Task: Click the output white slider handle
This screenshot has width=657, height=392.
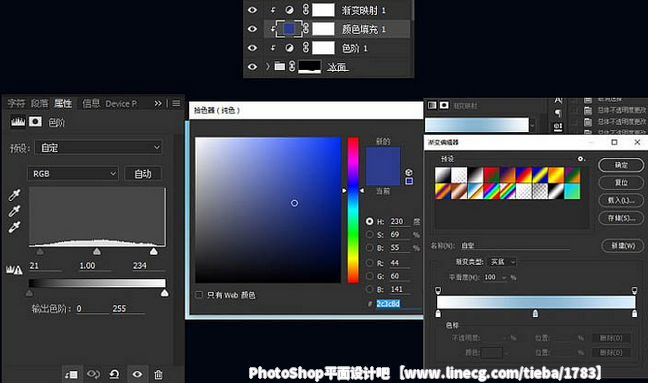Action: [165, 293]
